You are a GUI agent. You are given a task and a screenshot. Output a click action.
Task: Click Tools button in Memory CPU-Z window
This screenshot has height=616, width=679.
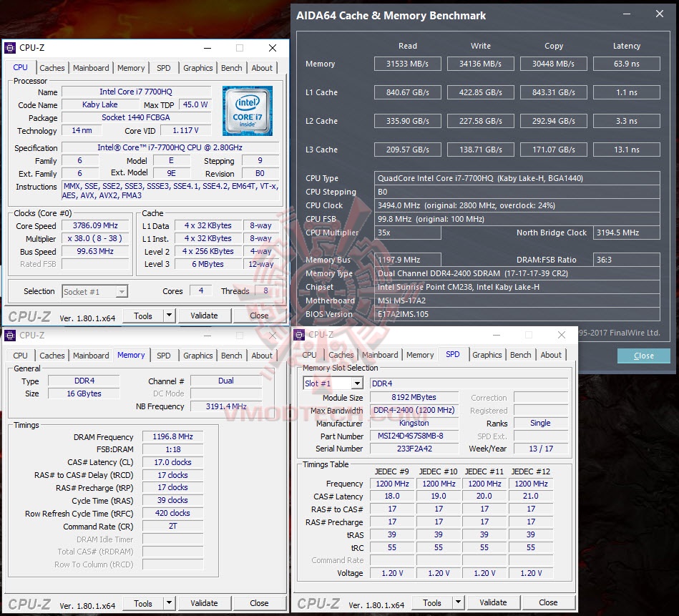143,603
